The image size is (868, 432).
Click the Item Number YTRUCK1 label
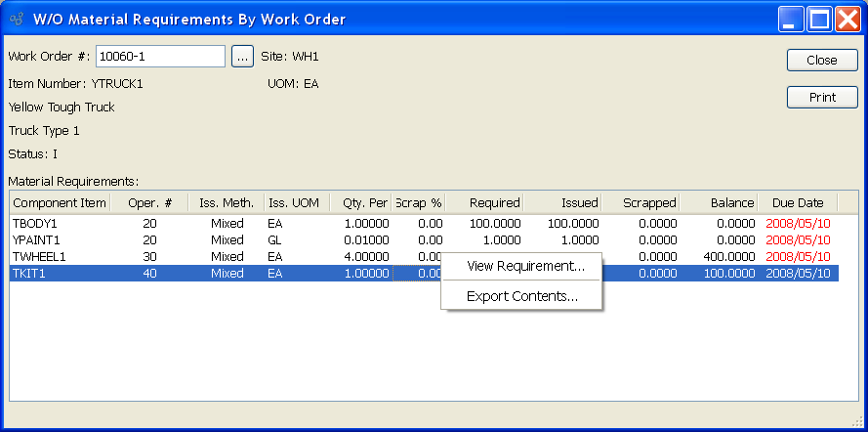click(x=76, y=84)
